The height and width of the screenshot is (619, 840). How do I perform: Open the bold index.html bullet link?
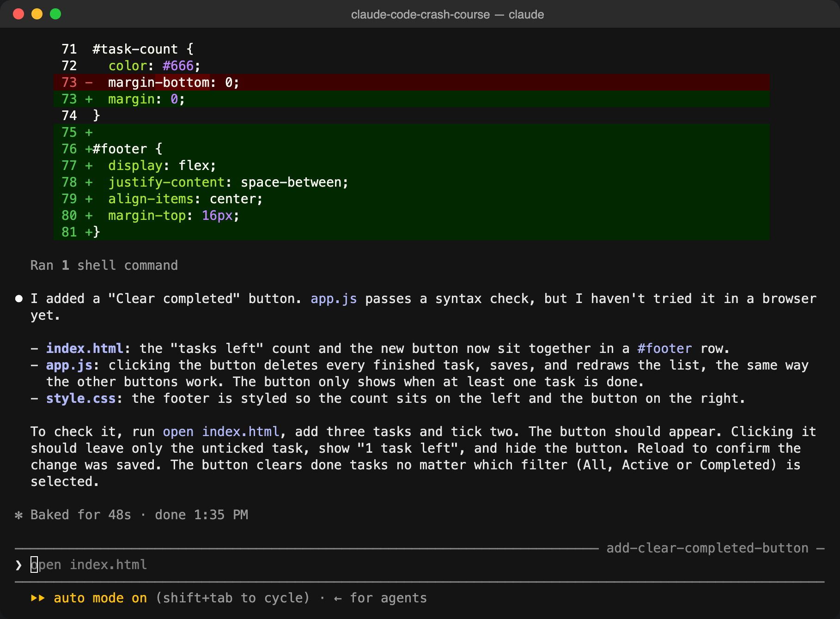(85, 349)
